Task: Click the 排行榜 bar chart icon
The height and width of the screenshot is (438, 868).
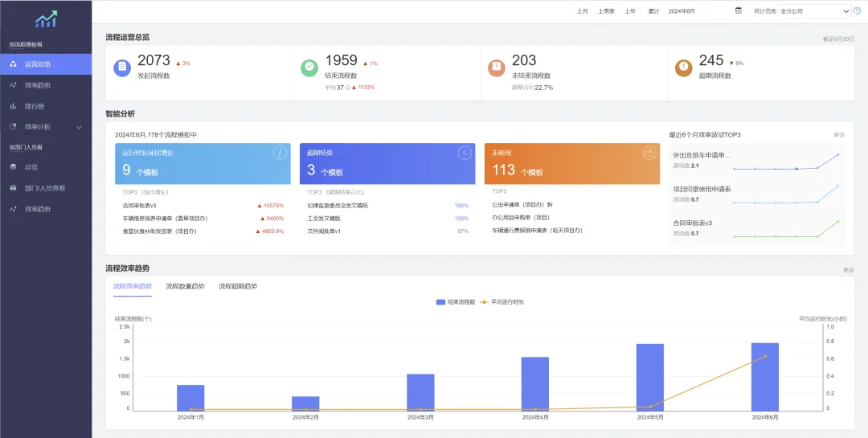Action: pyautogui.click(x=13, y=106)
